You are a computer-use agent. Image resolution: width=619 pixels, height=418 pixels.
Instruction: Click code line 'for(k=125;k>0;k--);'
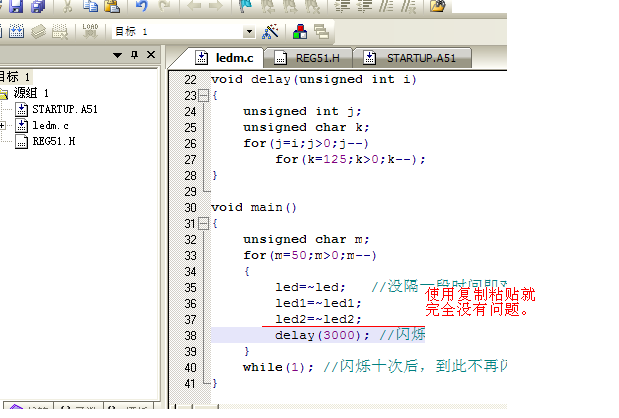pyautogui.click(x=350, y=159)
